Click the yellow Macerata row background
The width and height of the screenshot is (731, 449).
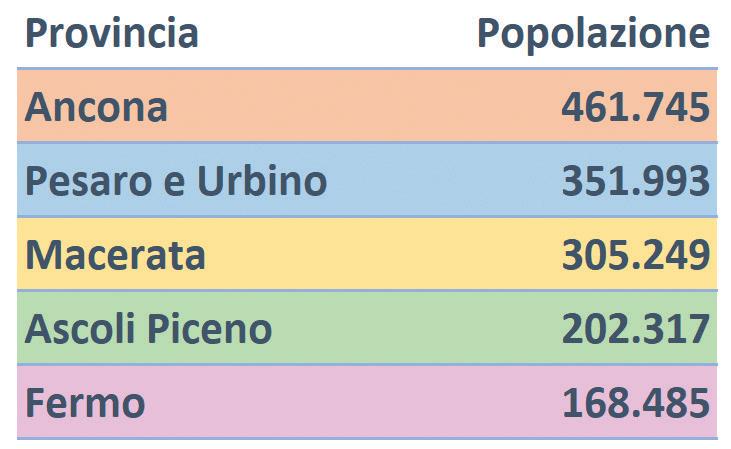pyautogui.click(x=380, y=254)
